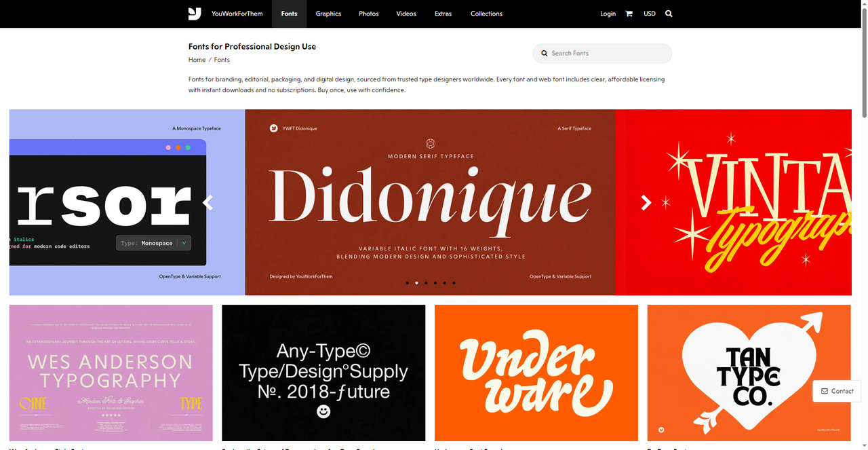Click the YouWorkForThem logo icon
Screen dimensions: 868x450
click(x=195, y=14)
